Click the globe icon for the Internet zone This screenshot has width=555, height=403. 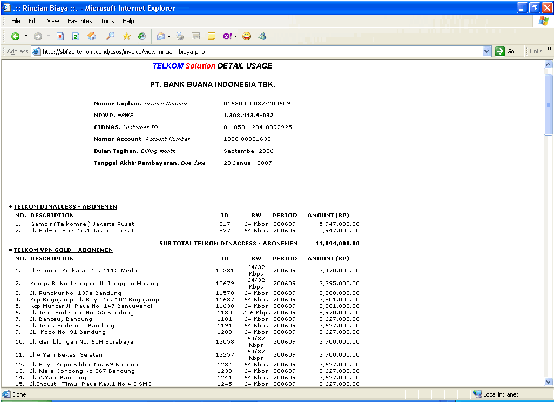pos(477,394)
